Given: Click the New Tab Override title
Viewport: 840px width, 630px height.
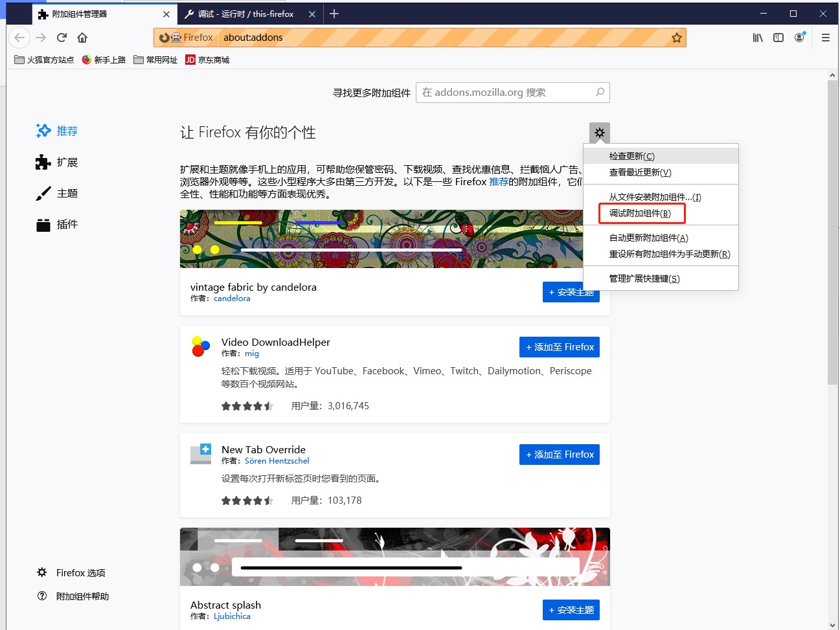Looking at the screenshot, I should point(264,449).
